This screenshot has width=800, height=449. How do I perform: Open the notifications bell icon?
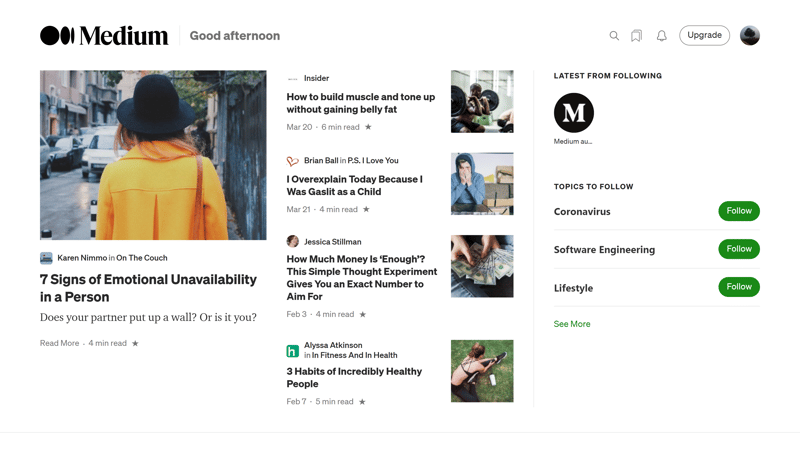[662, 36]
